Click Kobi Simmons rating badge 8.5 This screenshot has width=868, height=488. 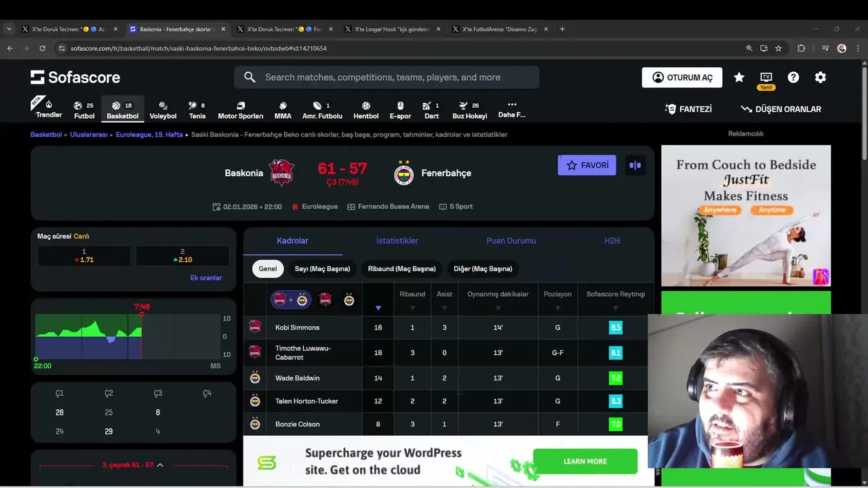616,327
